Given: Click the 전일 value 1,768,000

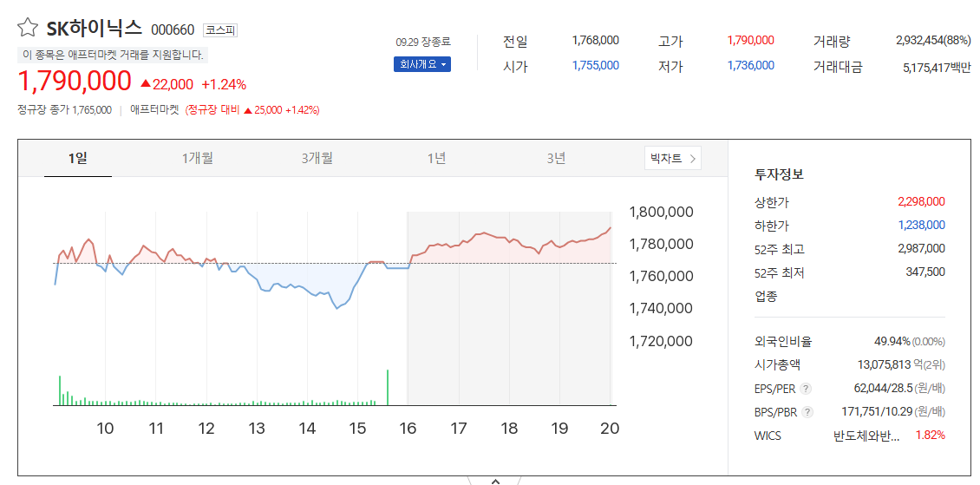Looking at the screenshot, I should (595, 41).
